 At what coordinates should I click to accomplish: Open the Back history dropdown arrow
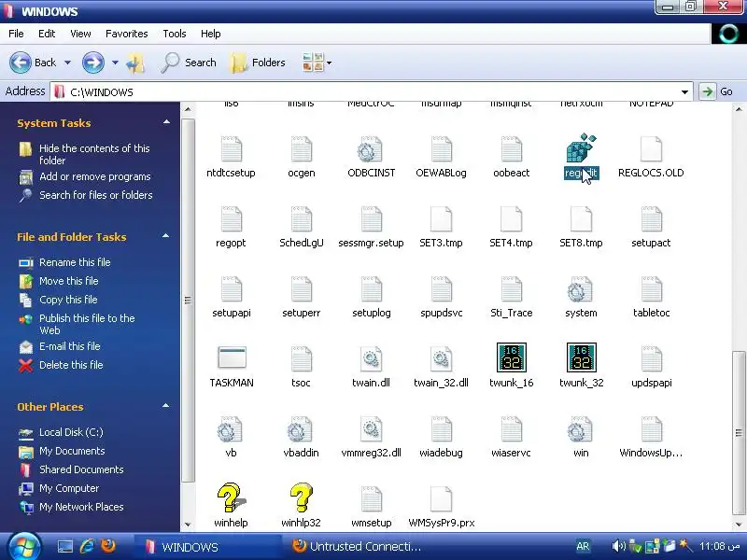[x=67, y=63]
